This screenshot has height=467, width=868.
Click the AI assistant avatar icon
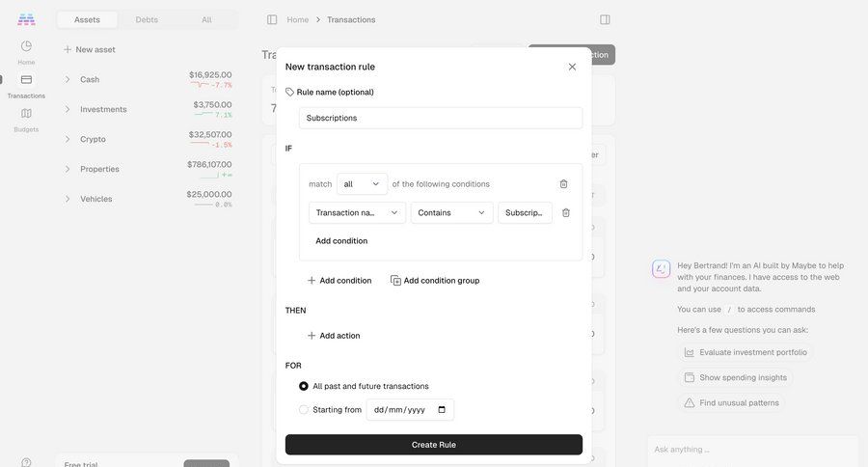pyautogui.click(x=661, y=269)
